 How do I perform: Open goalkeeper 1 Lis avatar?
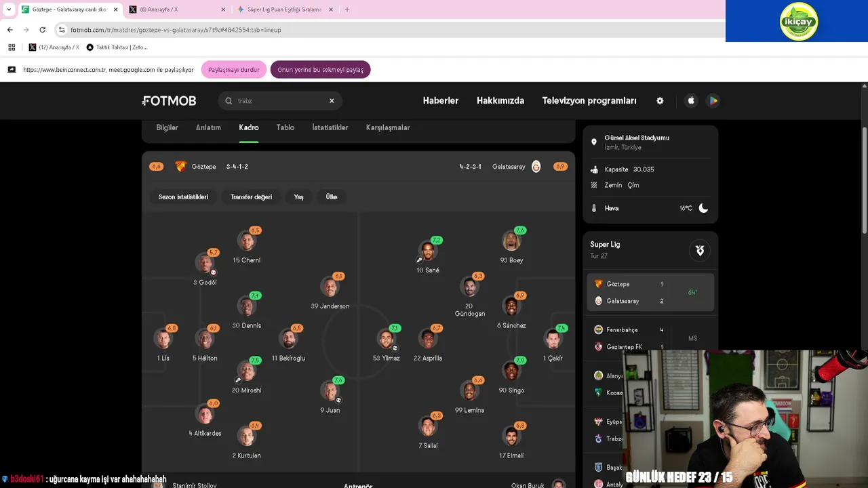click(x=163, y=338)
